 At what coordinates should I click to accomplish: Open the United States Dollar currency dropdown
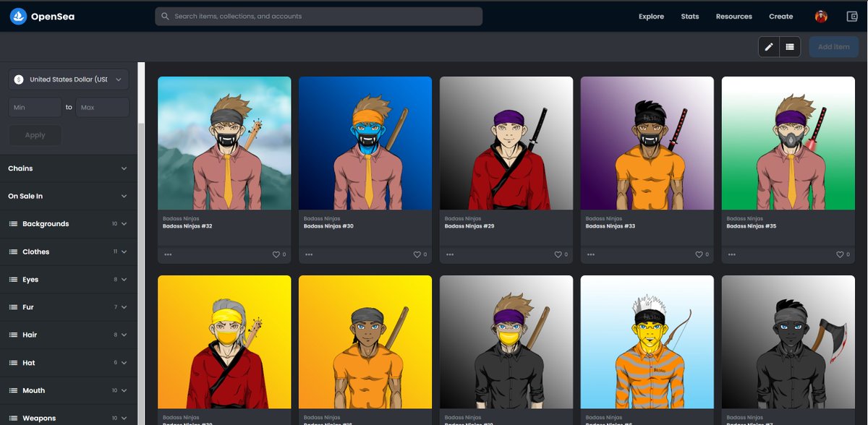(68, 80)
